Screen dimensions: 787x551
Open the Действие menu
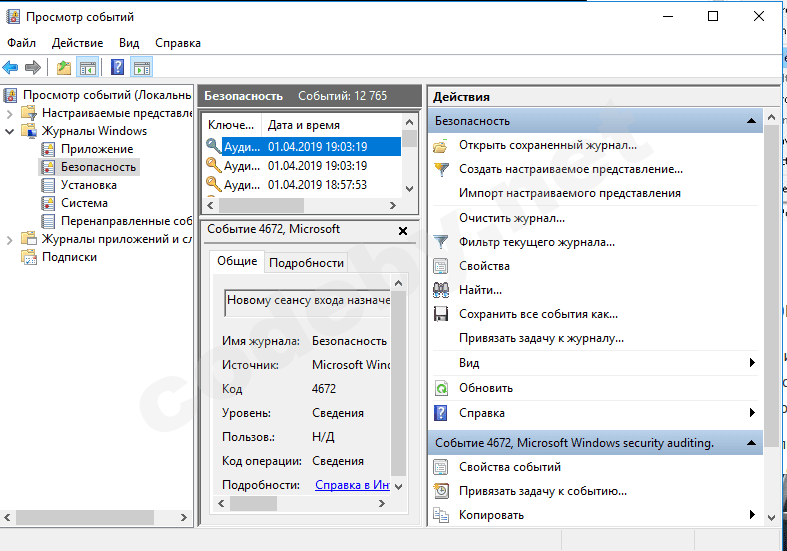[77, 43]
